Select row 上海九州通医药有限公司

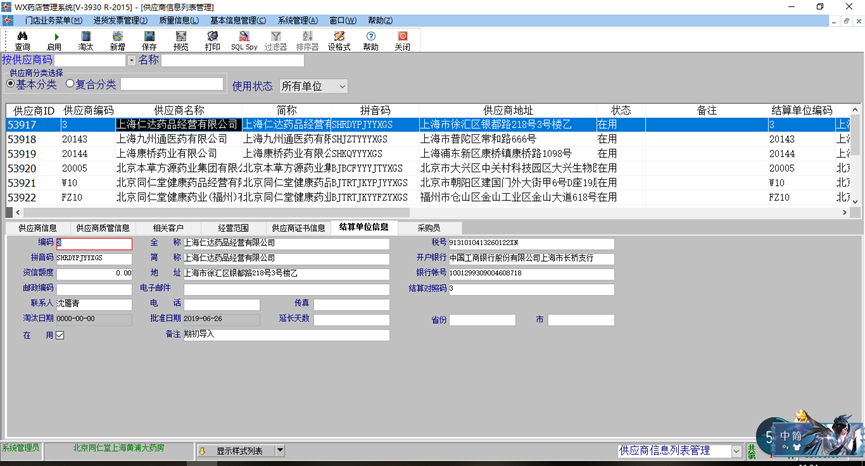click(x=428, y=139)
